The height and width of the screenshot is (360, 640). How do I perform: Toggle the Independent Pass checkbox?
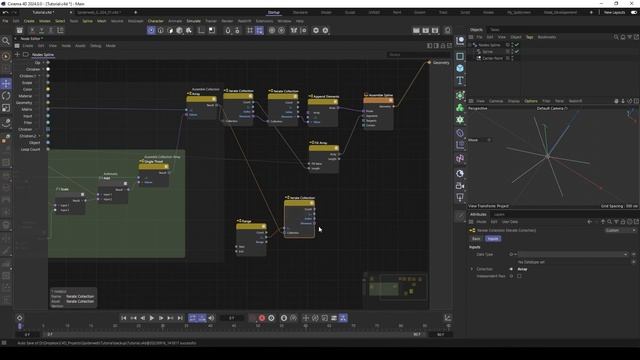519,276
